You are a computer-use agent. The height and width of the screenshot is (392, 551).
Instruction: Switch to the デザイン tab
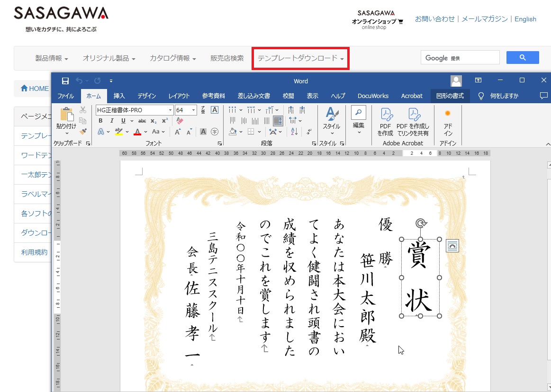[147, 96]
